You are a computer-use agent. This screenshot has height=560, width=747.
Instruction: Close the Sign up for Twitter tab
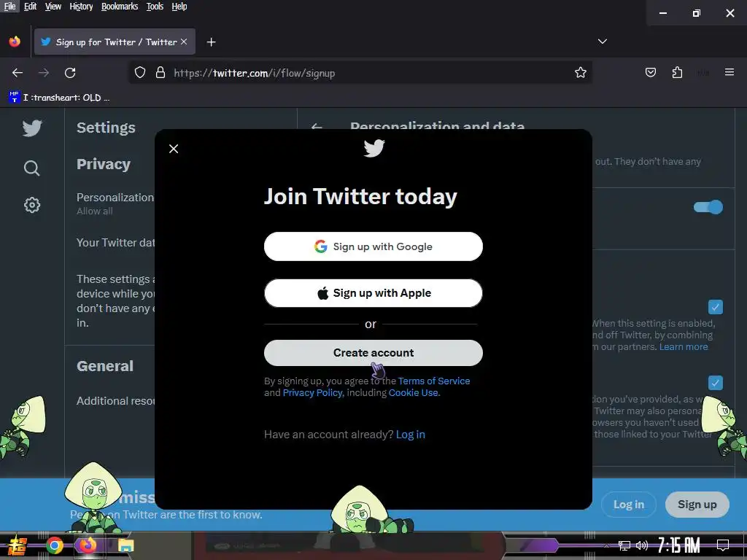(184, 42)
